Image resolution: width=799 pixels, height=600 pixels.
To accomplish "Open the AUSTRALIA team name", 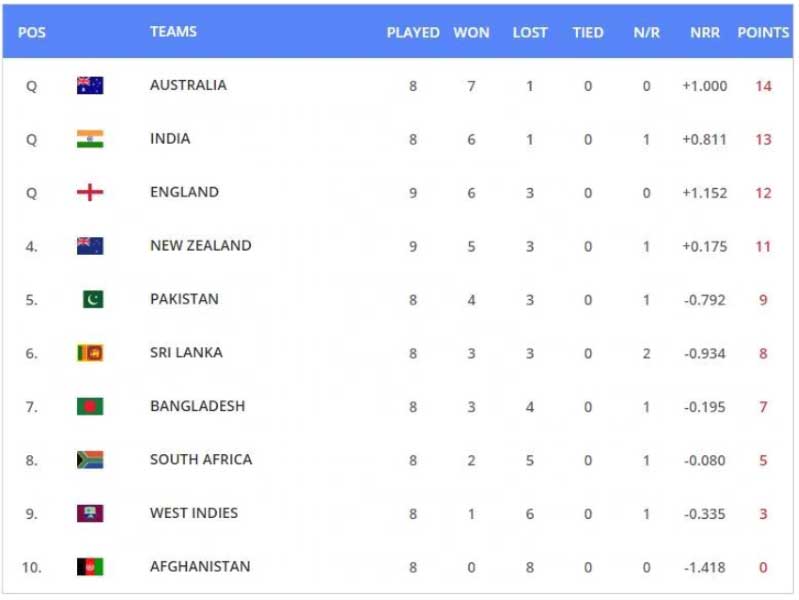I will pyautogui.click(x=188, y=85).
